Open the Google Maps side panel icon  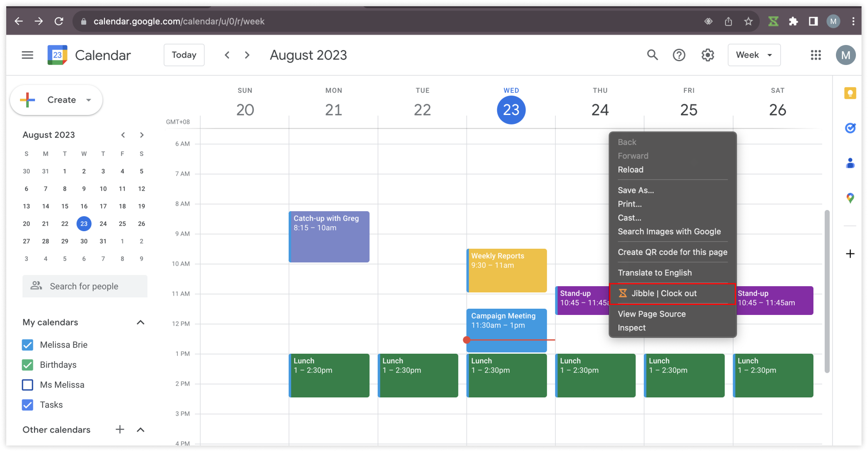[850, 198]
